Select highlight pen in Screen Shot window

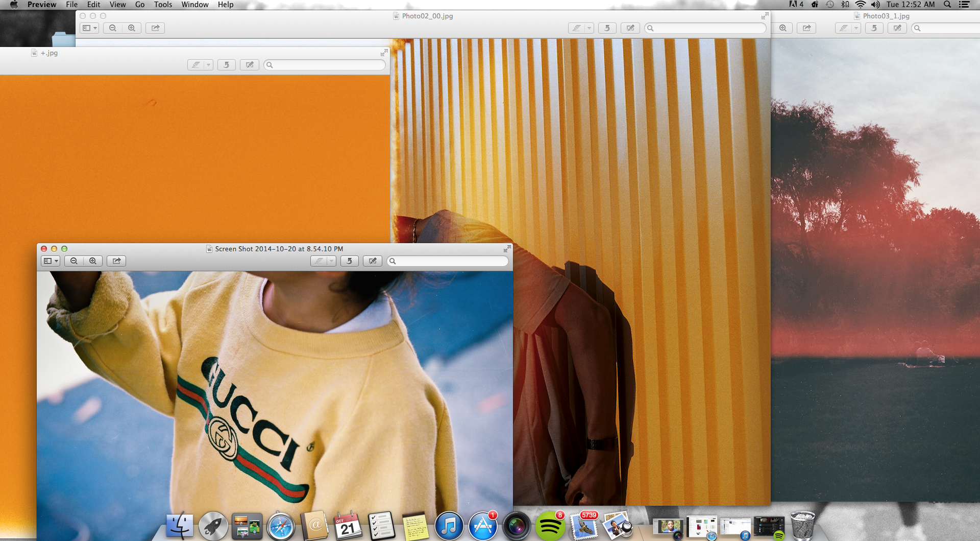pyautogui.click(x=319, y=261)
